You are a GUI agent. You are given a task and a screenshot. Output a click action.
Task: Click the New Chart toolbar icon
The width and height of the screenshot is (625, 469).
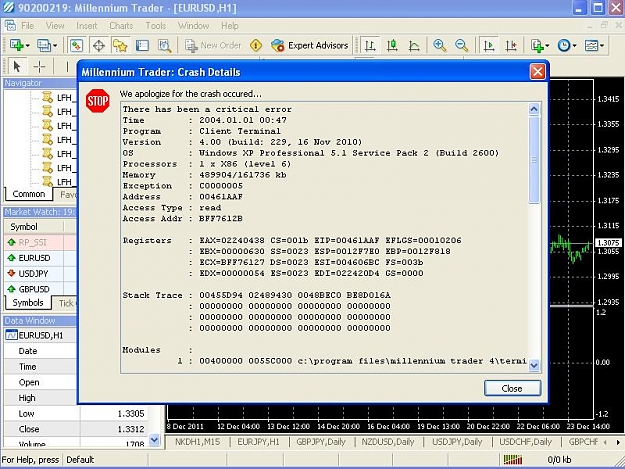16,45
